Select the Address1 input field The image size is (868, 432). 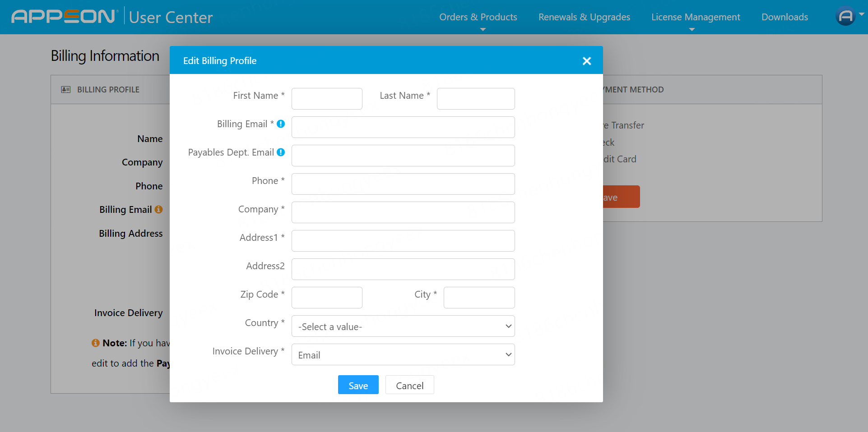click(403, 241)
